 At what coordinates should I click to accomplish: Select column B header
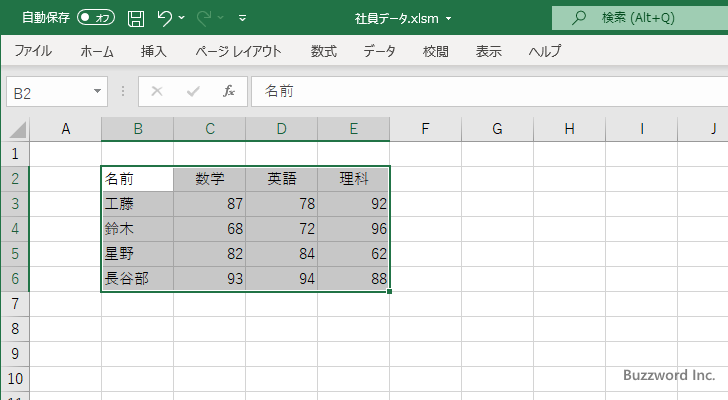[x=137, y=129]
